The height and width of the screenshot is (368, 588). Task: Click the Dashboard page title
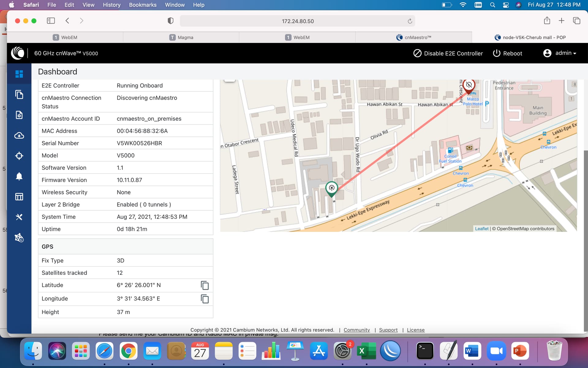[x=58, y=72]
